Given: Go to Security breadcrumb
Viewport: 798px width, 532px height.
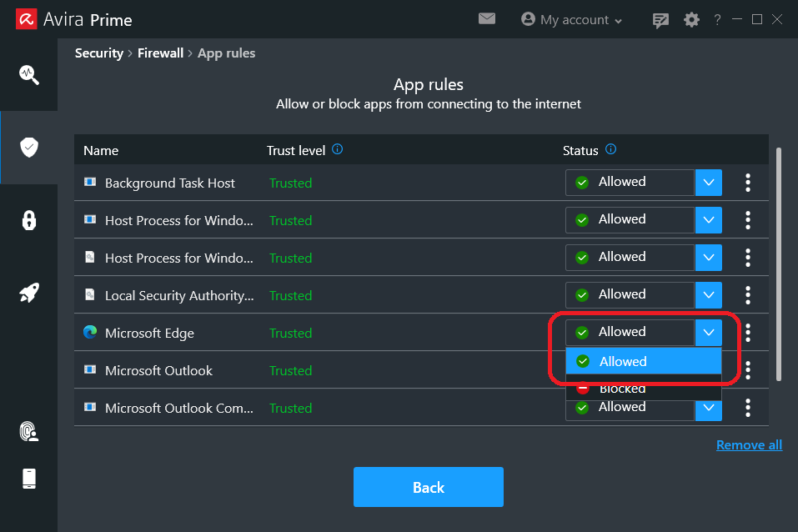Looking at the screenshot, I should [x=98, y=53].
